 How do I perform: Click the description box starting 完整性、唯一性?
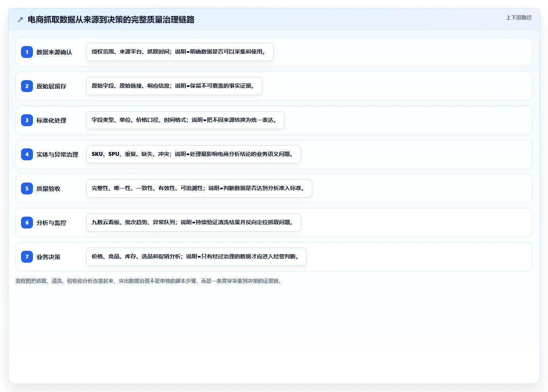pos(199,188)
